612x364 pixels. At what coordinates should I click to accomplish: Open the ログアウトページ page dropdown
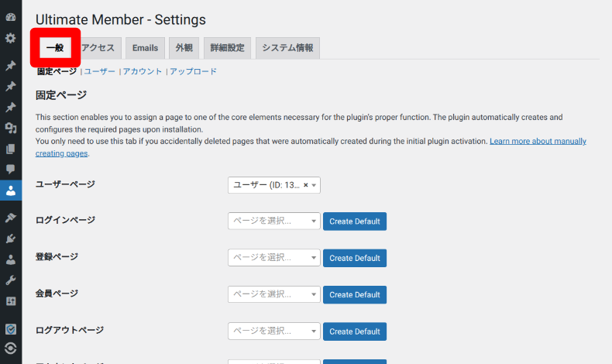point(274,331)
